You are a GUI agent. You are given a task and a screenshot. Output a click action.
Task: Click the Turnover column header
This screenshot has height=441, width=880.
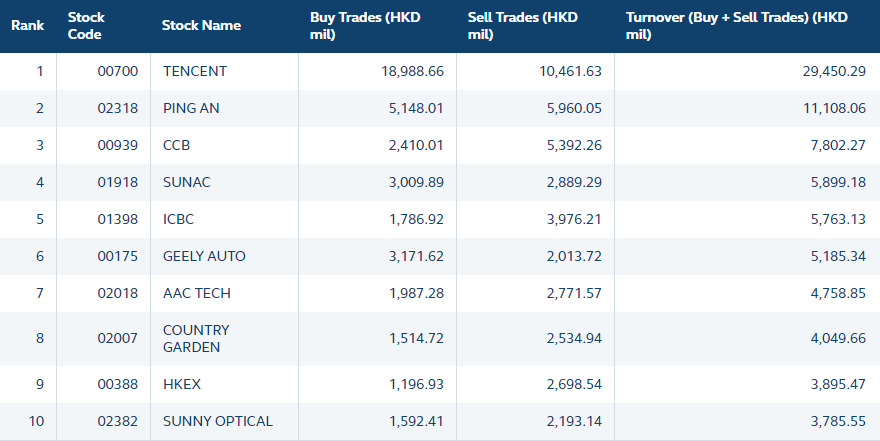point(736,26)
